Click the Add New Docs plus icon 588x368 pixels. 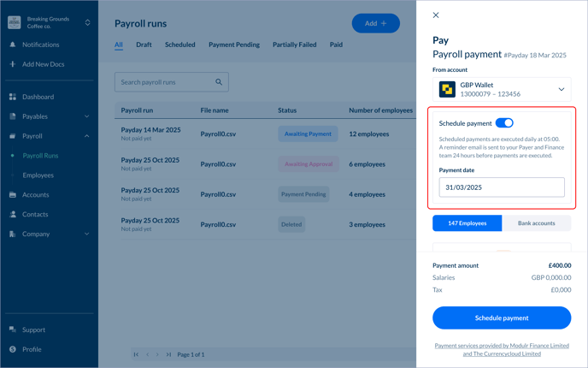(x=12, y=64)
